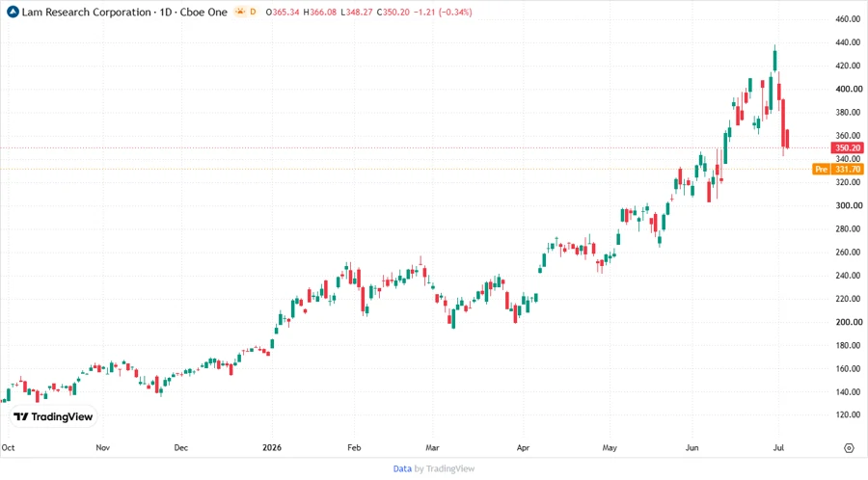Click the TradingView logo badge
Screen dimensions: 868x480
[x=53, y=417]
